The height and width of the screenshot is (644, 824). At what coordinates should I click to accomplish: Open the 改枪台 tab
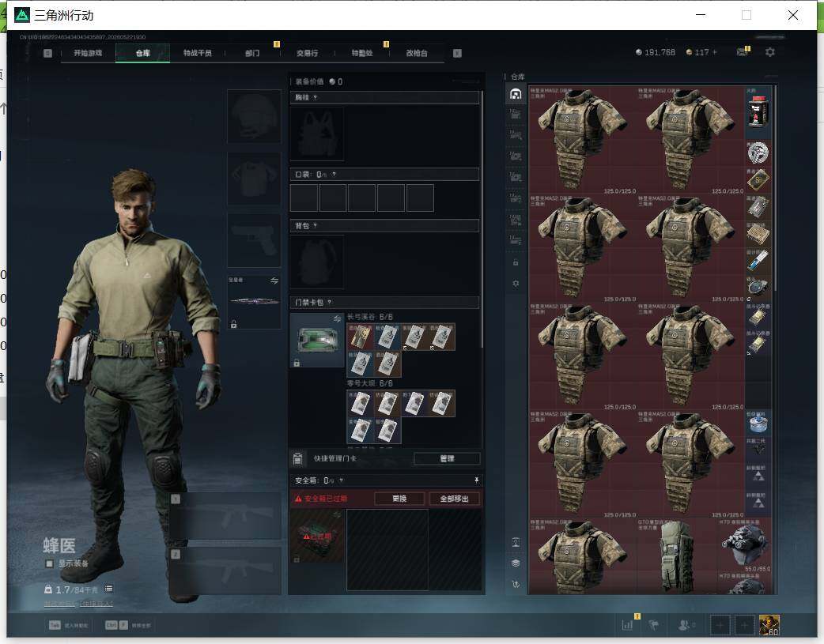[417, 53]
